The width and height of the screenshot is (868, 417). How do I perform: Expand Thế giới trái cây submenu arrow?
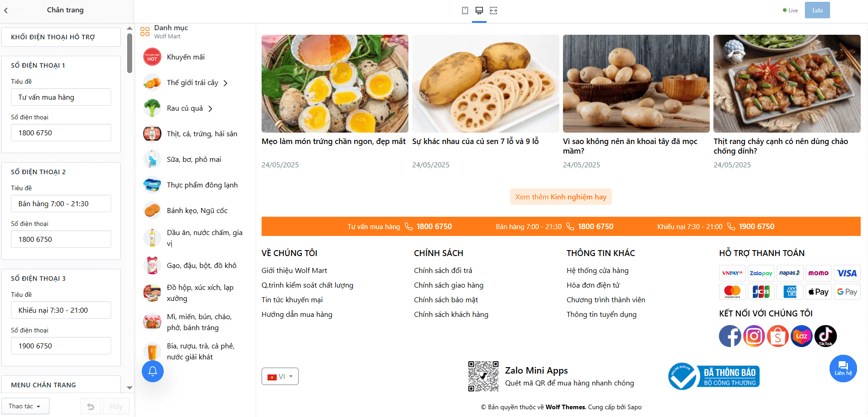(x=225, y=83)
